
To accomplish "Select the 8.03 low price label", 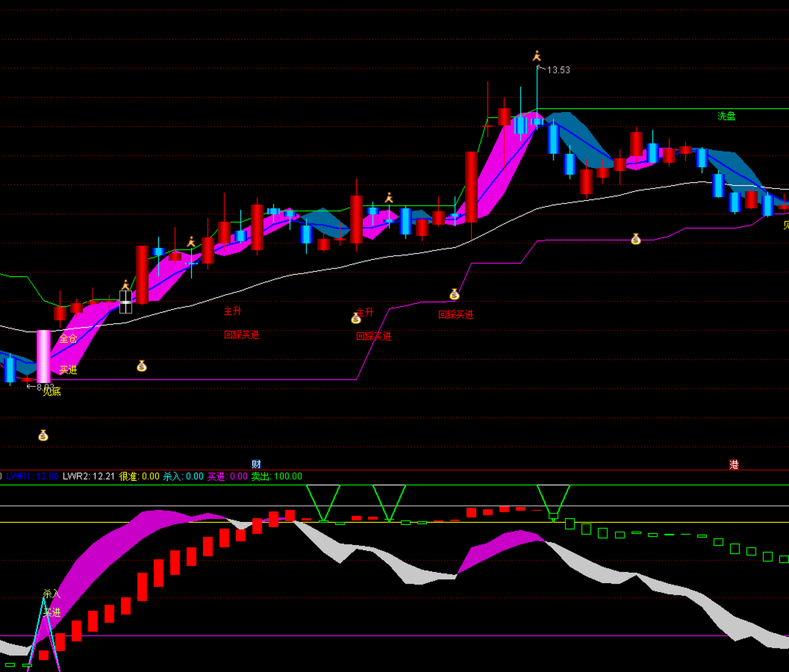I will click(x=45, y=387).
